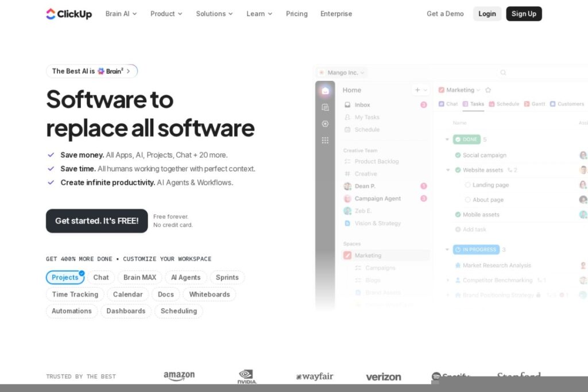Open the Vision & Strategy doc
588x392 pixels.
click(x=385, y=223)
